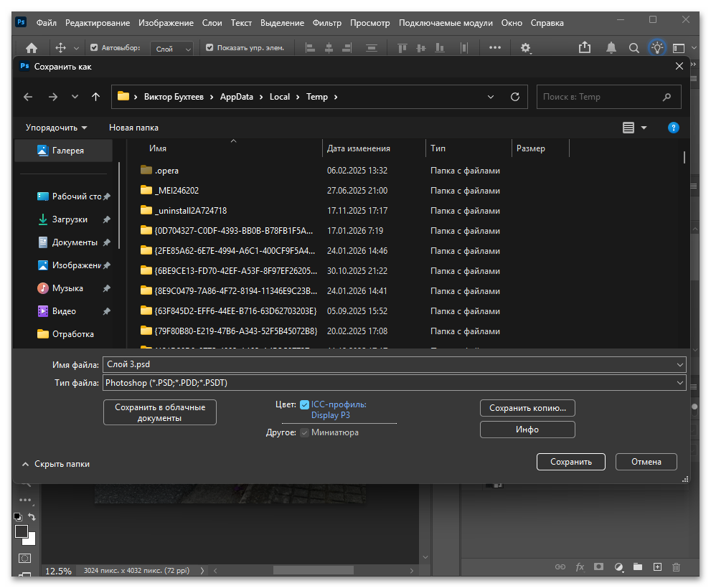Click the Сохранить копию... button
This screenshot has height=588, width=711.
pyautogui.click(x=527, y=408)
